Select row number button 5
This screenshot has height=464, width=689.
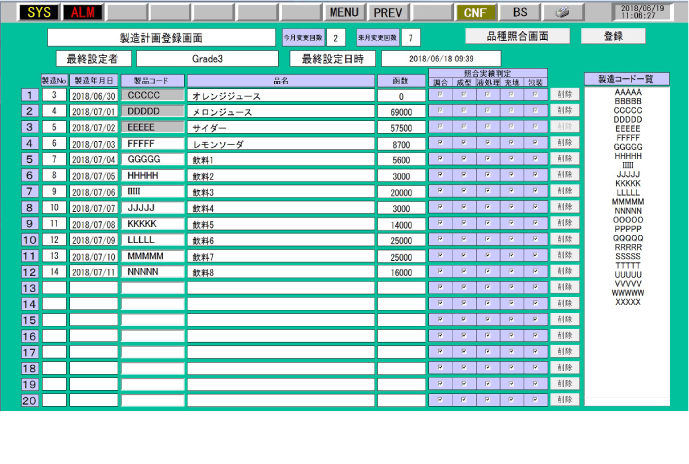(x=29, y=159)
